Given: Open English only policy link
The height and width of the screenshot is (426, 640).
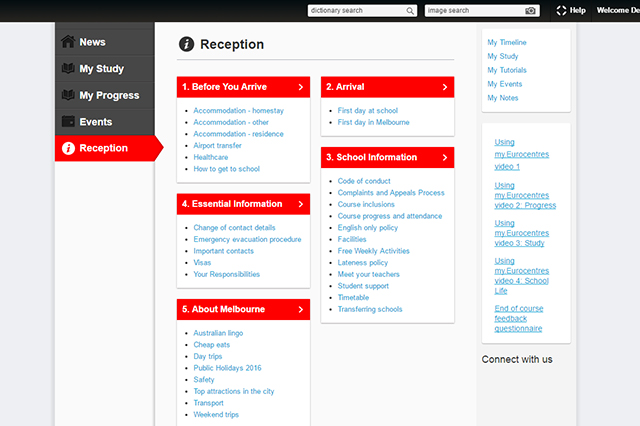Looking at the screenshot, I should click(x=368, y=228).
